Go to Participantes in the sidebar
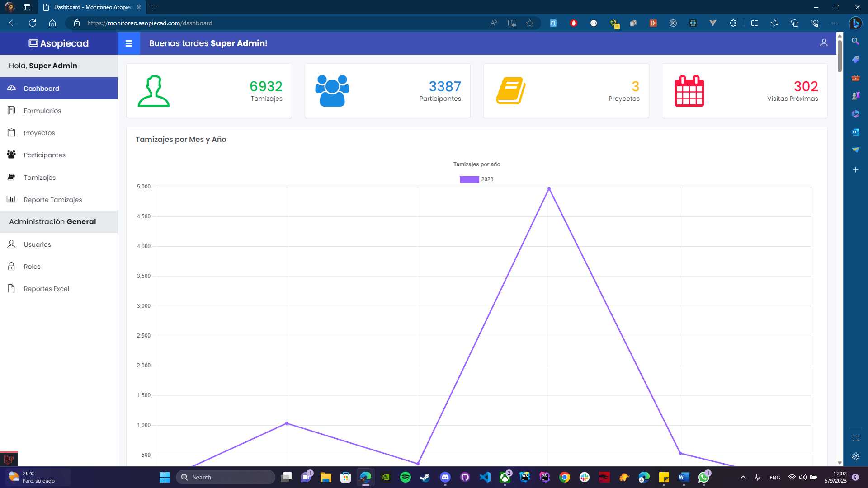Screen dimensions: 868x488 (44, 155)
